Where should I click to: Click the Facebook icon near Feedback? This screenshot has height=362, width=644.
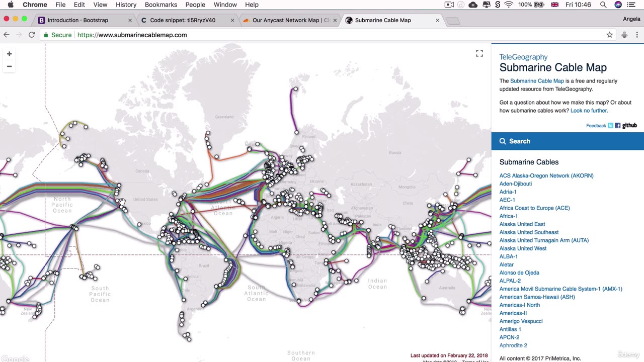(x=618, y=126)
